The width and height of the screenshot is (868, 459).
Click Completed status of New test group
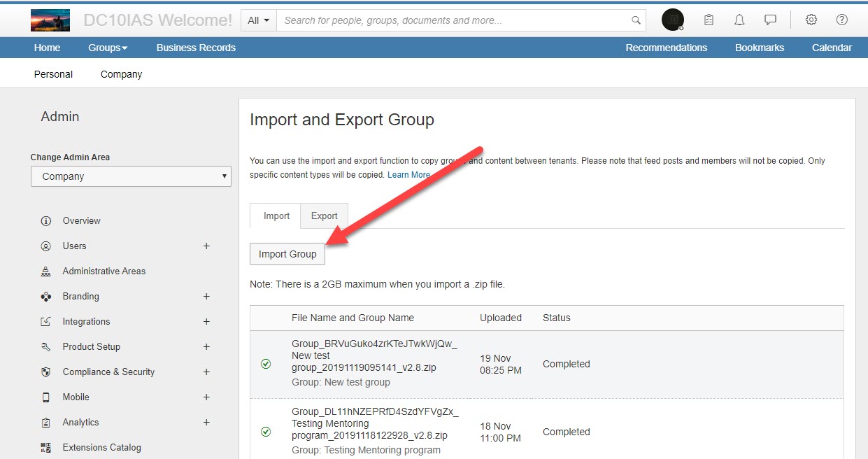point(567,364)
